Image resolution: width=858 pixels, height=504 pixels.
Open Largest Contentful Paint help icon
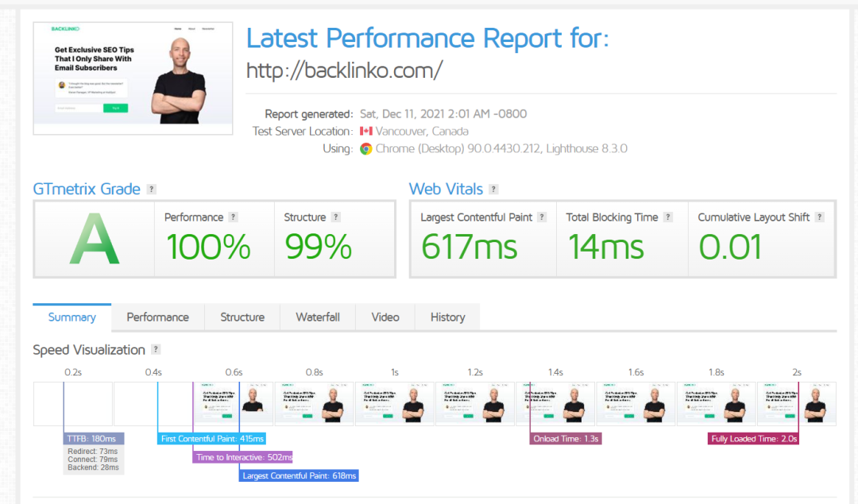click(x=542, y=217)
